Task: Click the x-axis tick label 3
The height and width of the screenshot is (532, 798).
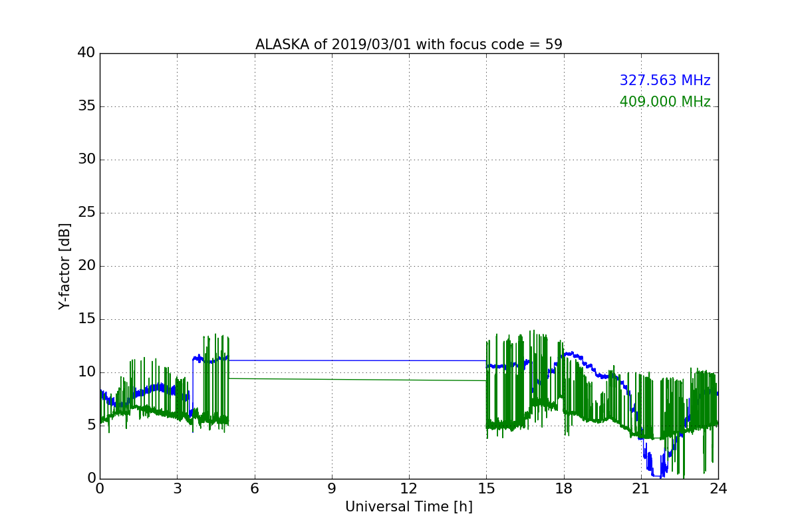Action: (177, 489)
